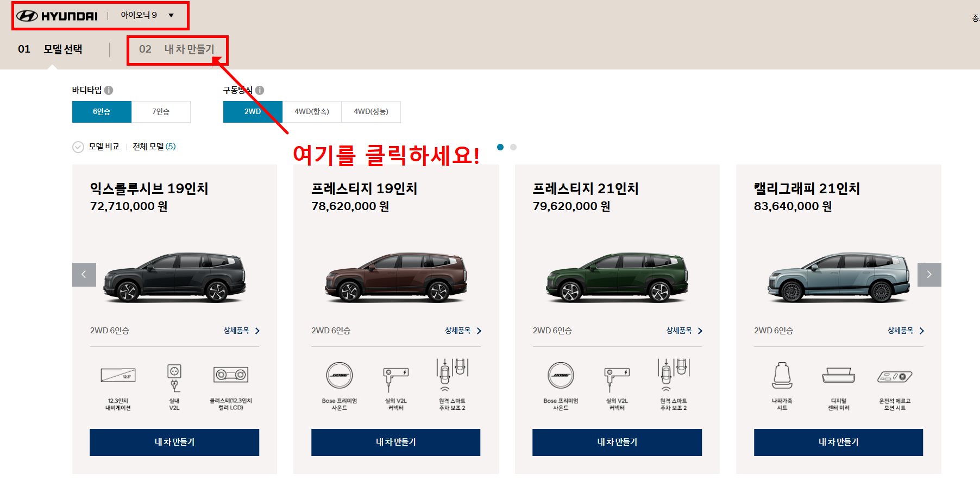Open the 구동방식 info tooltip icon
980x481 pixels.
261,90
